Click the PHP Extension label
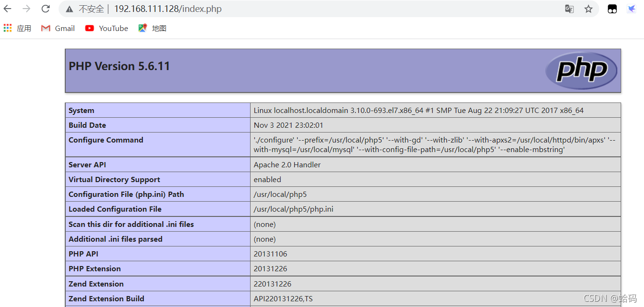The height and width of the screenshot is (307, 644). click(95, 269)
